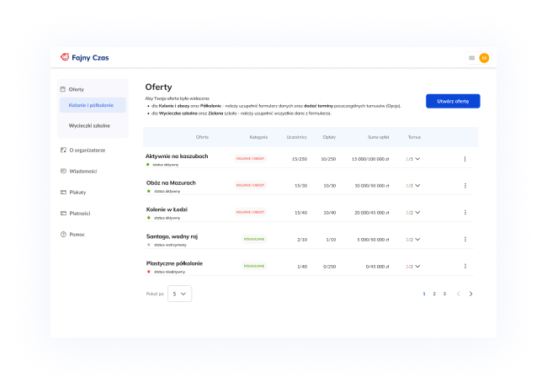Image resolution: width=547 pixels, height=392 pixels.
Task: Expand turnus chevron for Obóz na Mazurach
Action: pos(417,185)
